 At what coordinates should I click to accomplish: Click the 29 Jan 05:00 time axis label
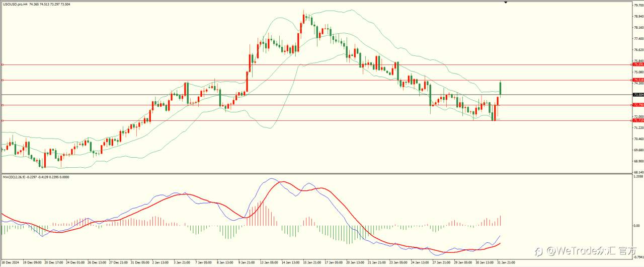(462, 262)
